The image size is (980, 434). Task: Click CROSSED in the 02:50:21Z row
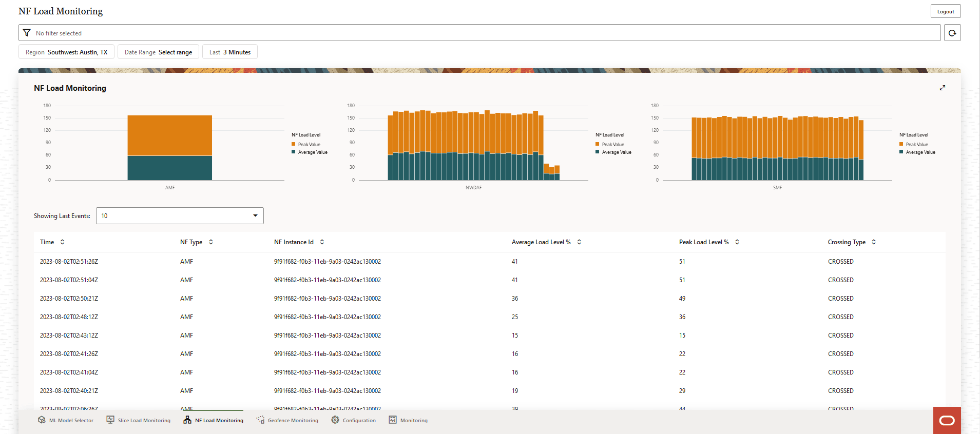[841, 299]
